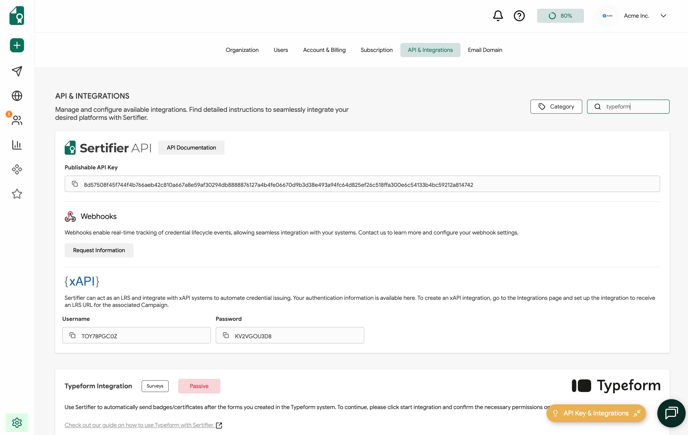The width and height of the screenshot is (688, 435).
Task: Click the 80% progress indicator
Action: coord(560,16)
